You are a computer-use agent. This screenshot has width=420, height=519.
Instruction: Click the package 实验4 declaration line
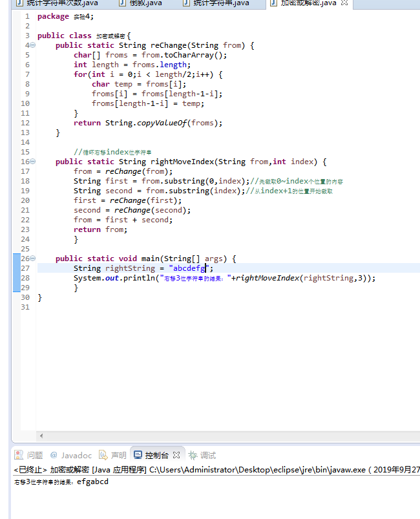click(65, 16)
